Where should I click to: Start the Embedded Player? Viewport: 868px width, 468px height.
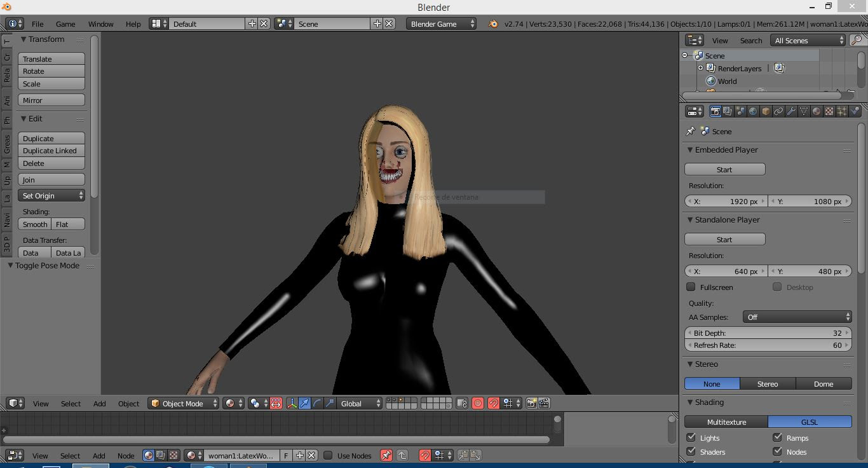click(x=724, y=169)
